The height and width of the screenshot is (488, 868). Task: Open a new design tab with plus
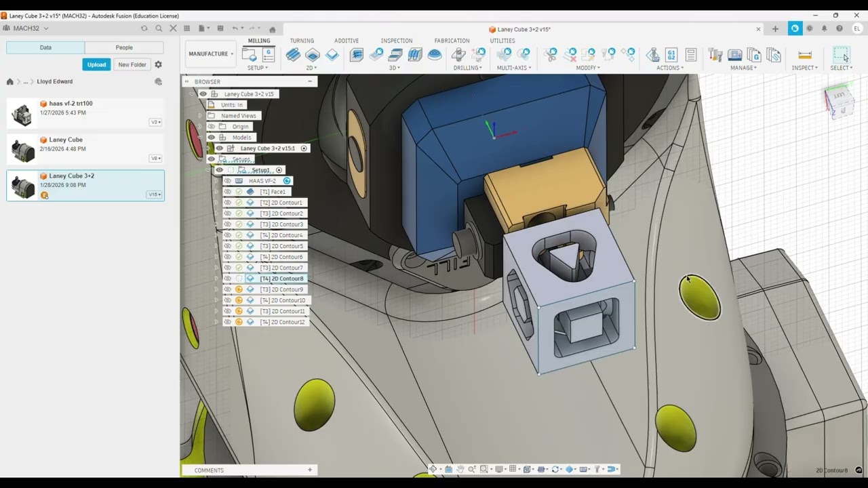coord(775,28)
